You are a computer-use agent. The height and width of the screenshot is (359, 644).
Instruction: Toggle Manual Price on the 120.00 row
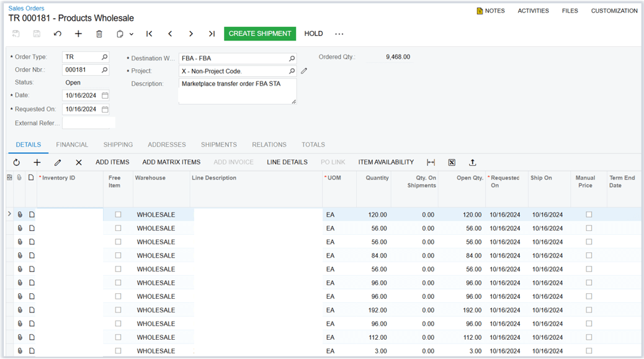pyautogui.click(x=589, y=215)
